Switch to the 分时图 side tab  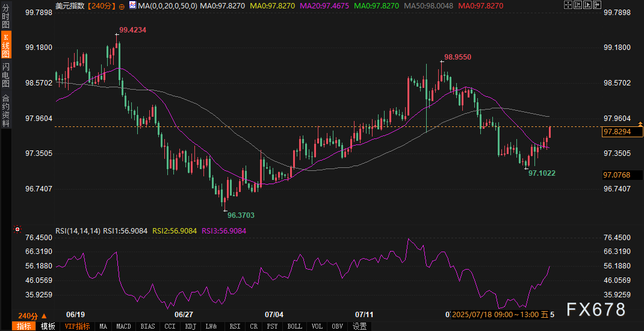coord(6,19)
